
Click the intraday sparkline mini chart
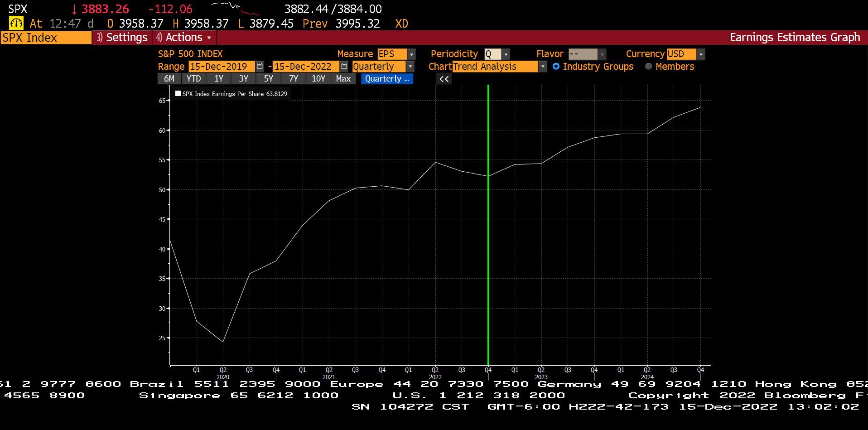pyautogui.click(x=236, y=8)
